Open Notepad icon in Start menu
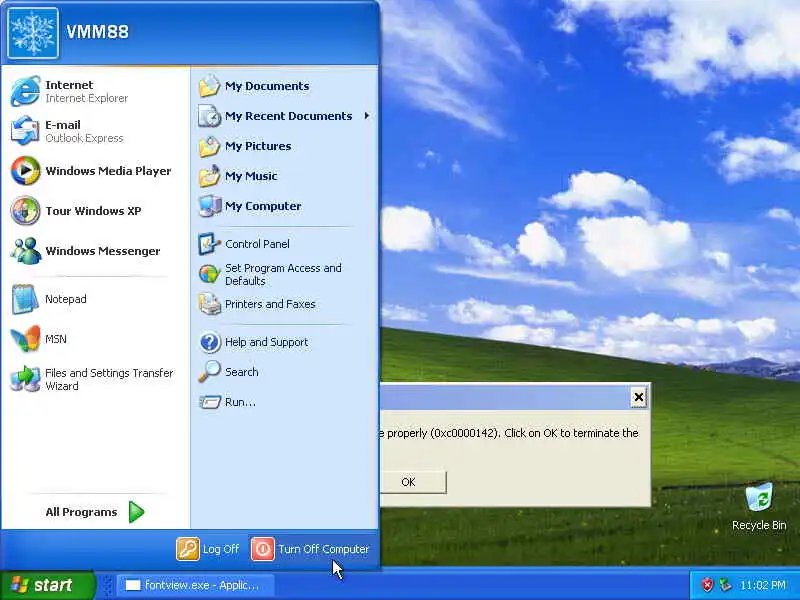 [25, 299]
